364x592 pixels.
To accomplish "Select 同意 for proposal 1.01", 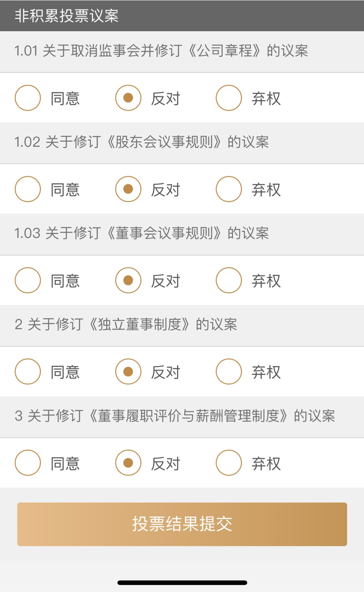I will pos(28,98).
